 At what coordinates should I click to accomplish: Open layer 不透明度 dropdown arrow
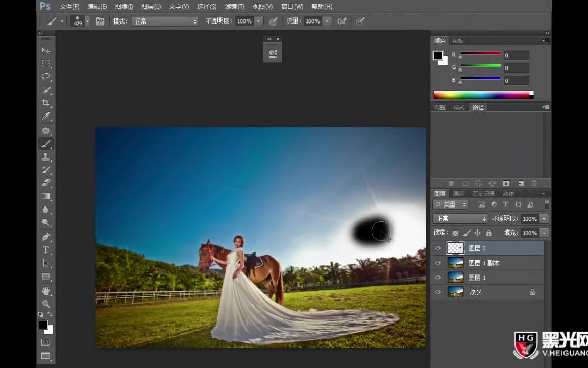pos(544,219)
